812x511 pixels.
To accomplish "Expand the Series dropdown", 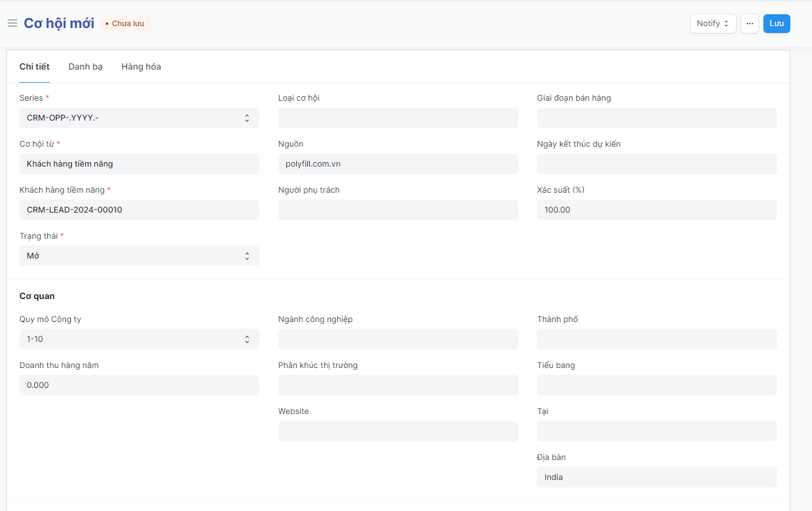I will coord(139,117).
